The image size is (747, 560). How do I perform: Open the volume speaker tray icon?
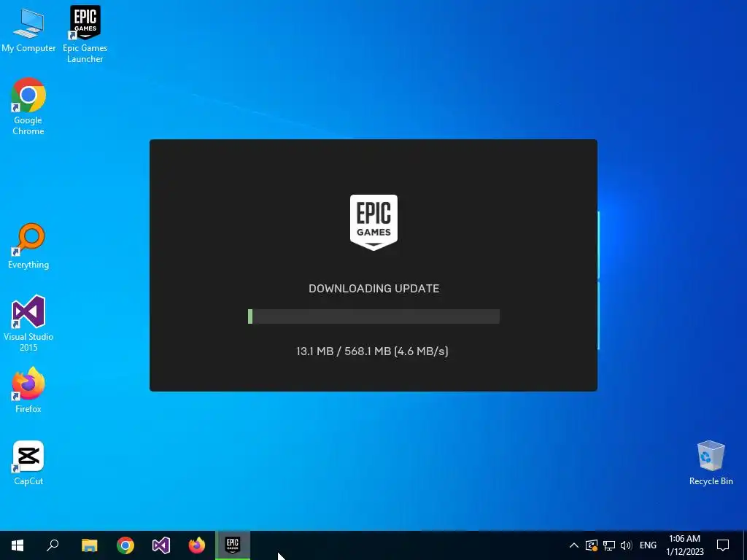(626, 545)
